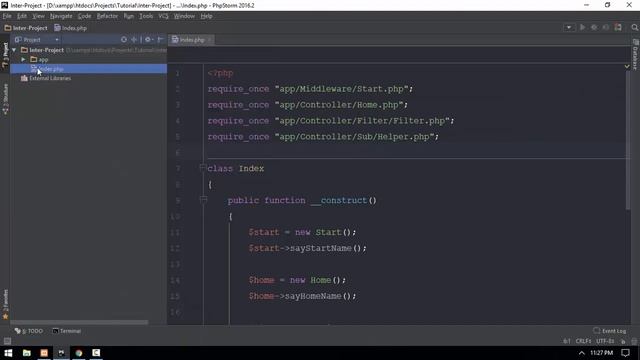Open the Project panel settings gear
This screenshot has height=360, width=640.
coord(148,40)
